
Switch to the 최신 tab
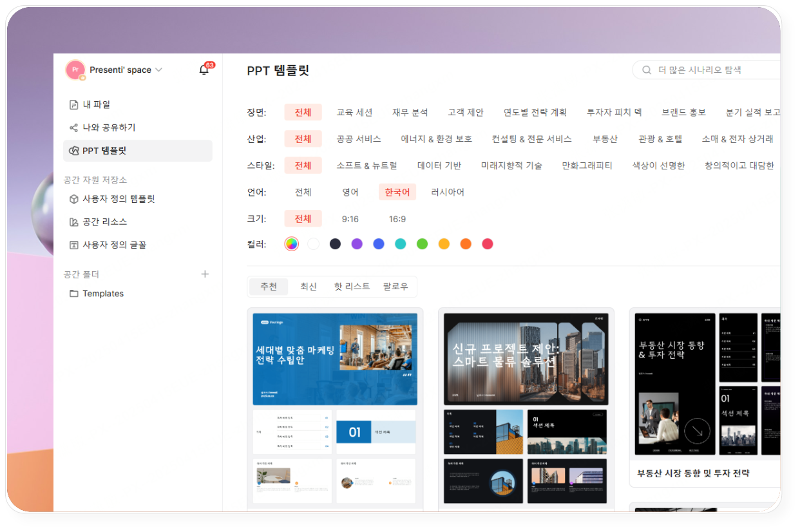(308, 286)
